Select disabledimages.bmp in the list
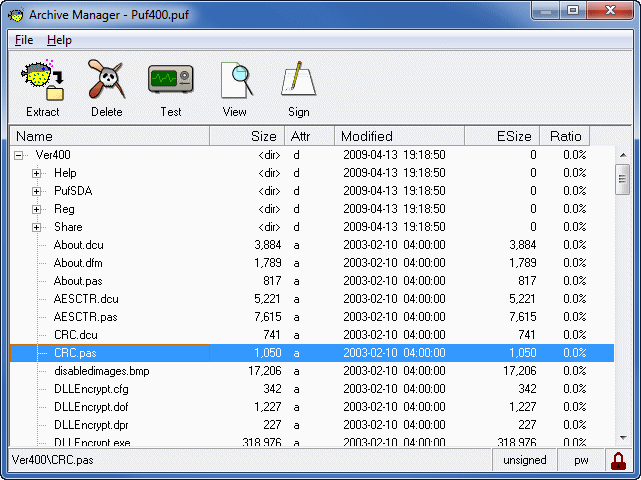The image size is (641, 480). click(x=101, y=371)
